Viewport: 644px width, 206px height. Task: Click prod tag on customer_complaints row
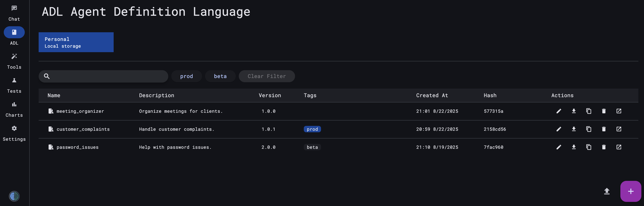[x=312, y=129]
